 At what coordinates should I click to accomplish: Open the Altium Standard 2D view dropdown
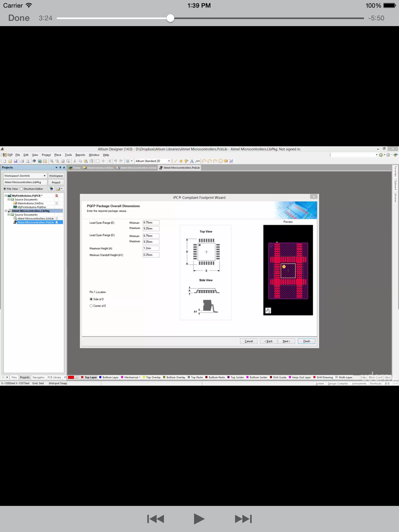click(x=169, y=161)
